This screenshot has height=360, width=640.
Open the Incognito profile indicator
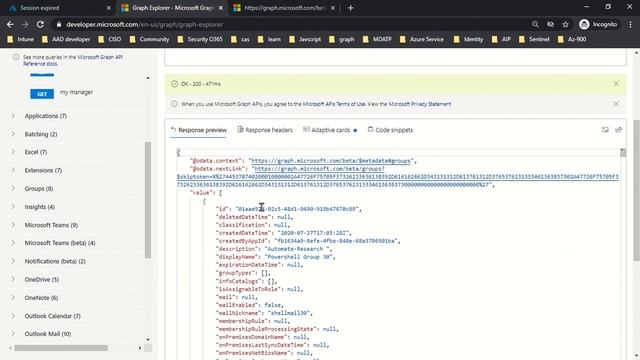(598, 24)
